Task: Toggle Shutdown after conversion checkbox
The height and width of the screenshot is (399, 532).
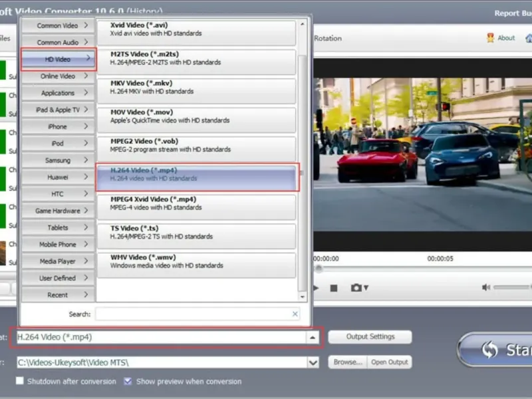Action: click(20, 381)
